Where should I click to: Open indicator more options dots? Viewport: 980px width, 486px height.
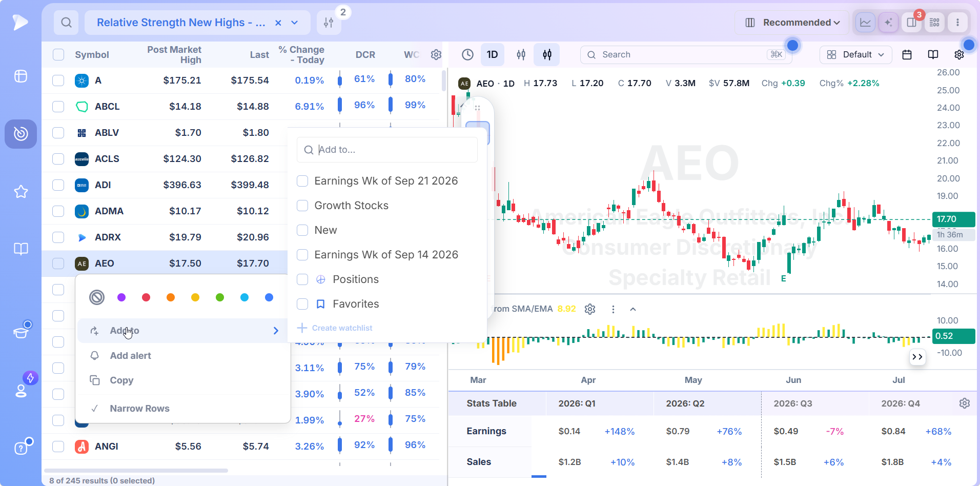click(613, 309)
